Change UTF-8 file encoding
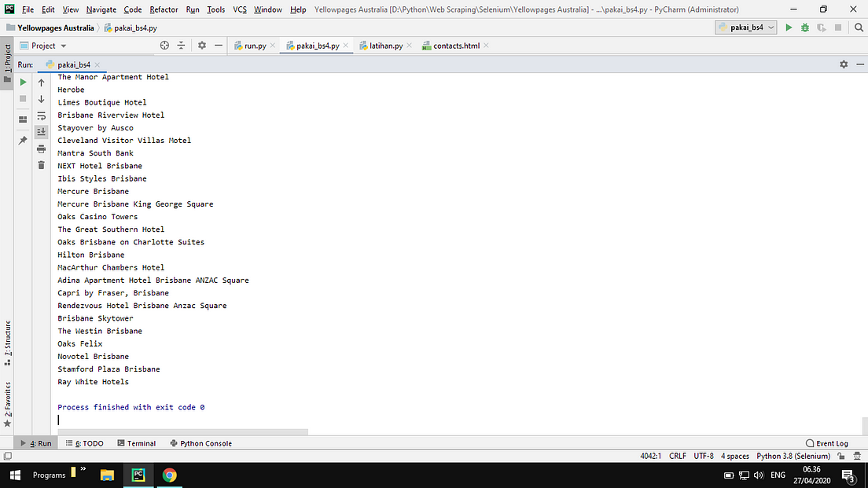This screenshot has height=488, width=868. coord(704,456)
